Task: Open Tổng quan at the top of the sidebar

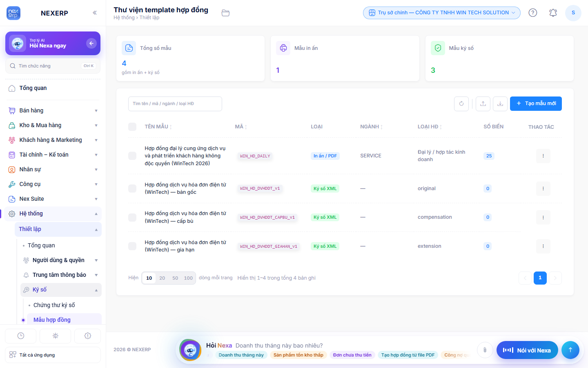Action: 53,88
